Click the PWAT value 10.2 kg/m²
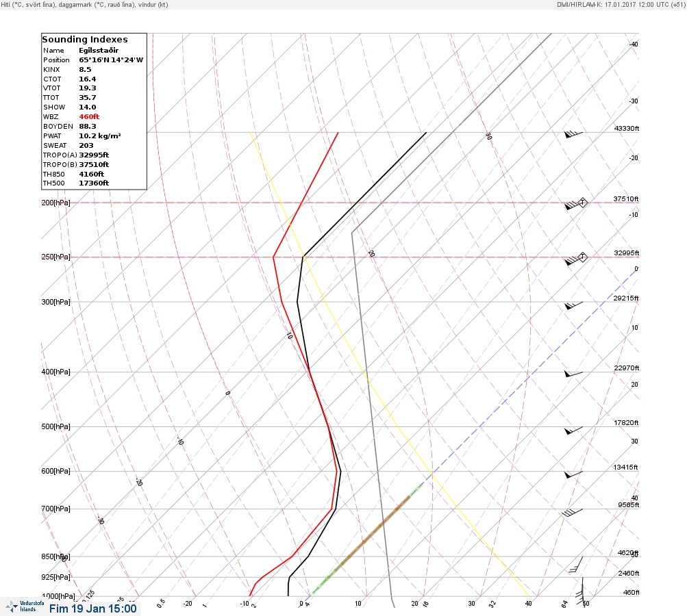This screenshot has height=616, width=687. pos(100,136)
